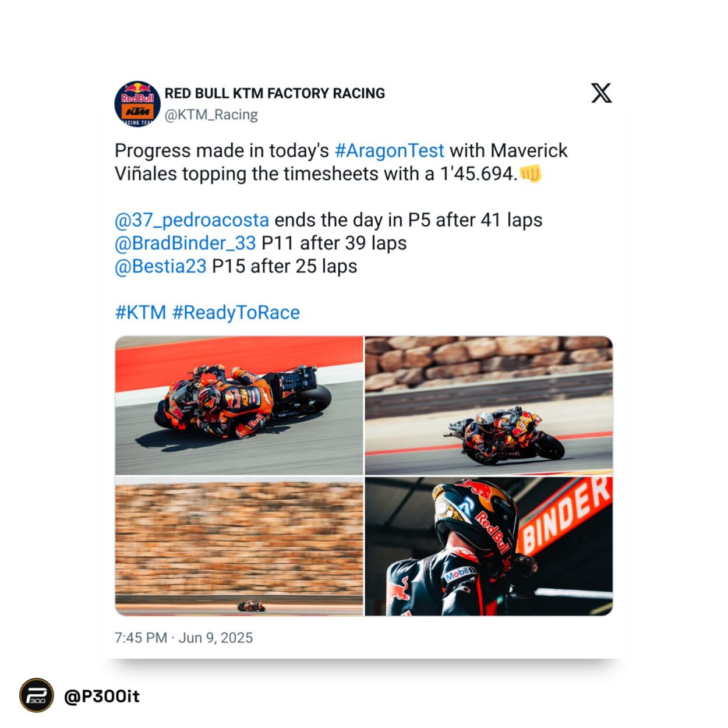Click the 7:45 PM Jun 9, 2025 timestamp

point(183,638)
